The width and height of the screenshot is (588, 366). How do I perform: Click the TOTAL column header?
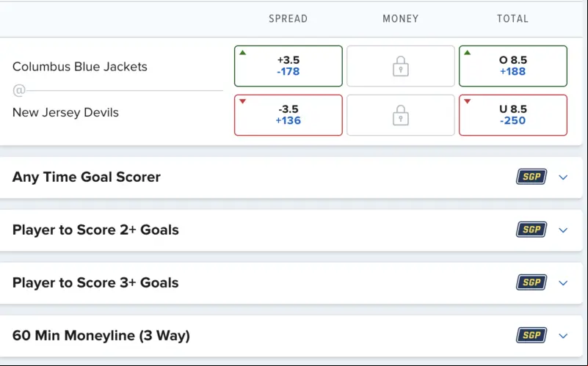(512, 19)
